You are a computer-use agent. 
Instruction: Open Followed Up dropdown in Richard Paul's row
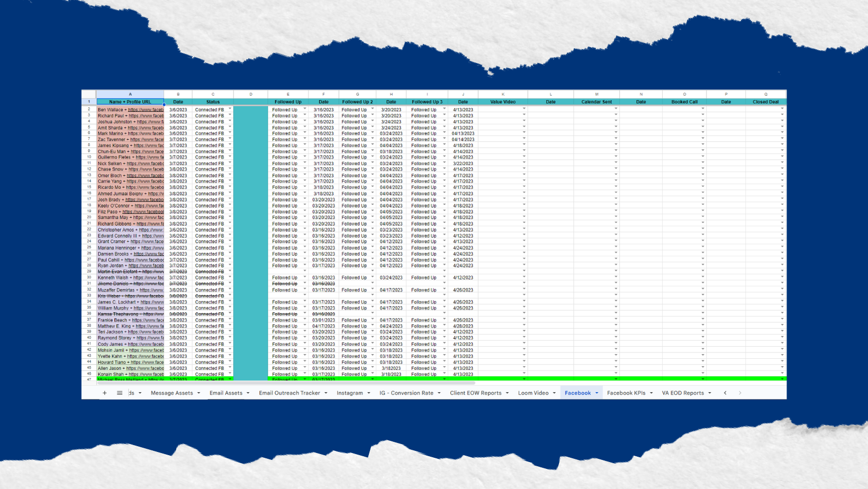click(305, 115)
